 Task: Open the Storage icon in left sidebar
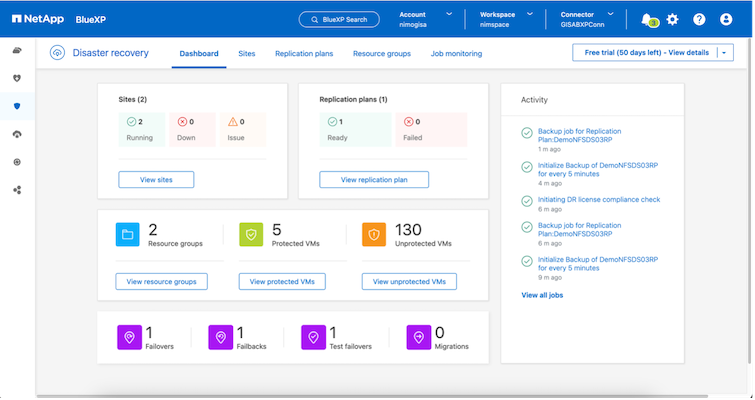click(x=17, y=50)
